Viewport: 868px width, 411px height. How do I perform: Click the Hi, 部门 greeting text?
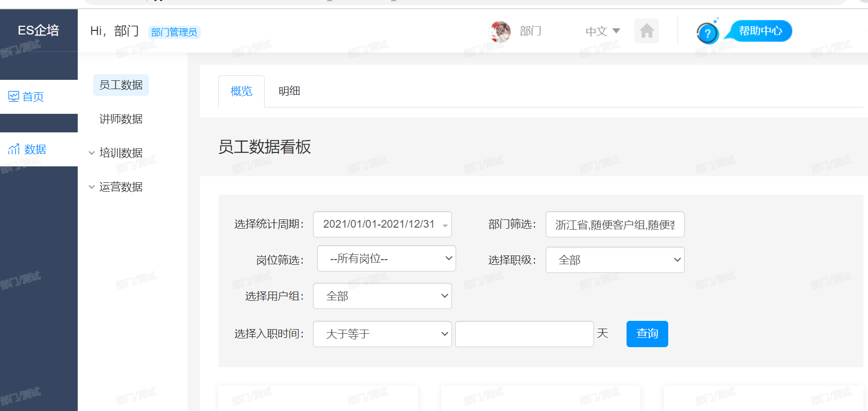click(x=114, y=31)
